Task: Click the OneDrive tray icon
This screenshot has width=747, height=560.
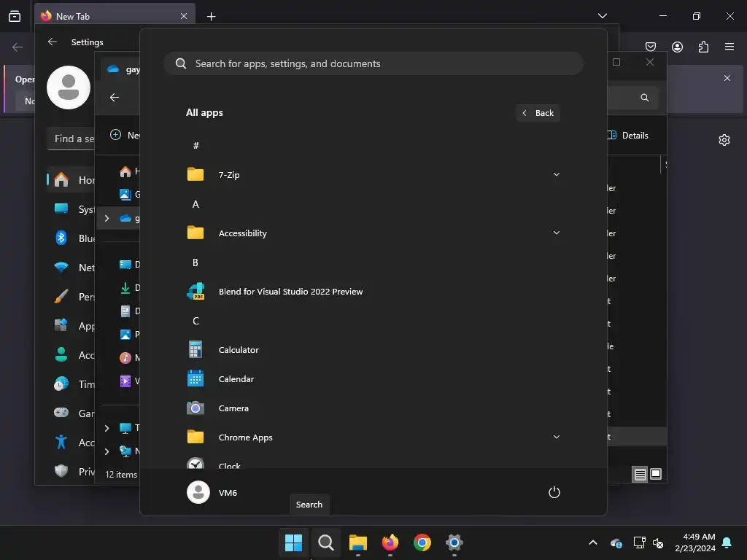Action: [616, 542]
